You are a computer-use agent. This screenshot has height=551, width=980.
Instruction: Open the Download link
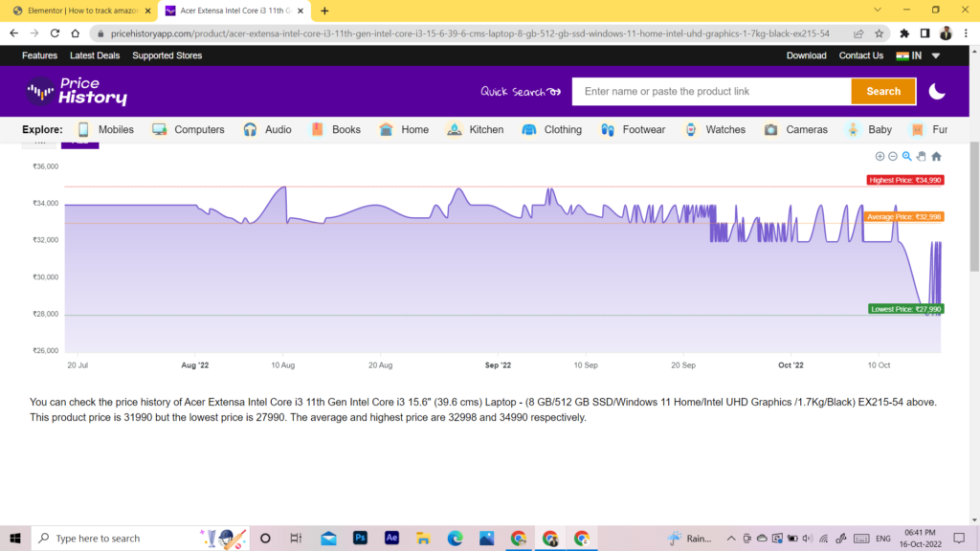coord(806,55)
